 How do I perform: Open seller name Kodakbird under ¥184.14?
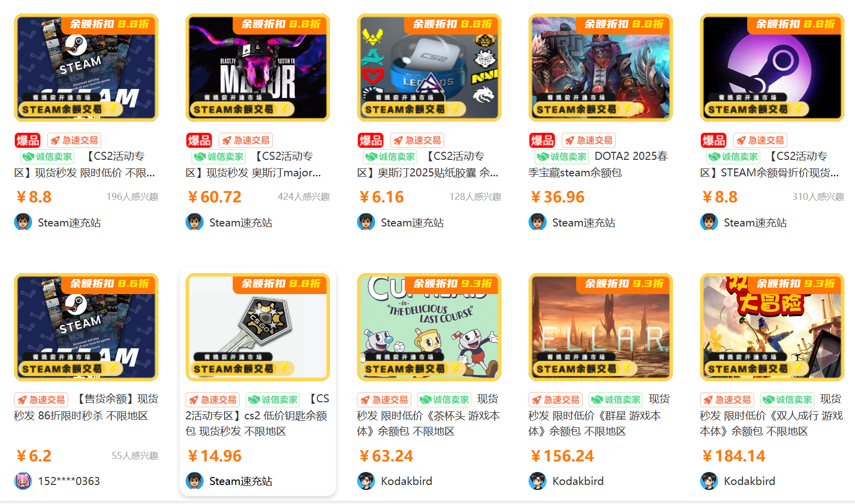tap(749, 481)
